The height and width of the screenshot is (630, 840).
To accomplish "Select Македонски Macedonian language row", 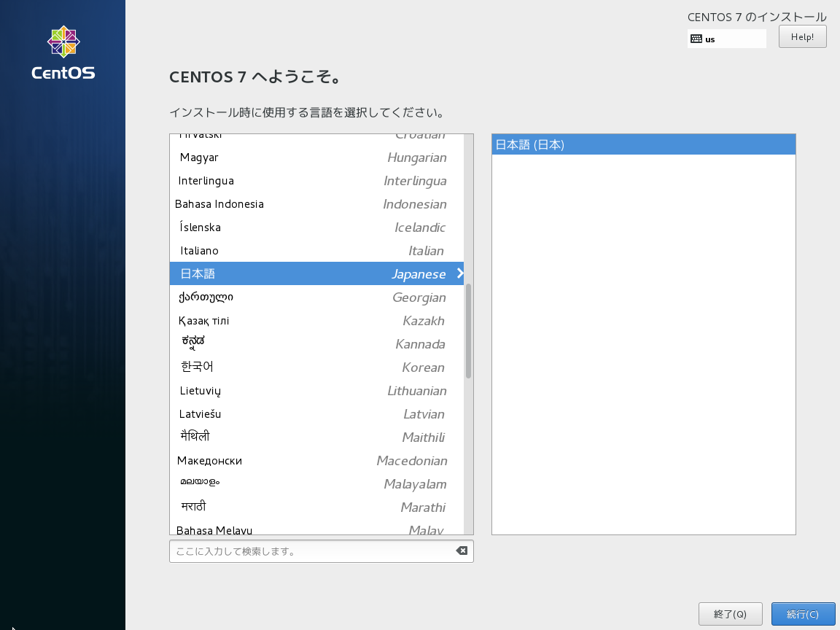I will click(x=316, y=461).
